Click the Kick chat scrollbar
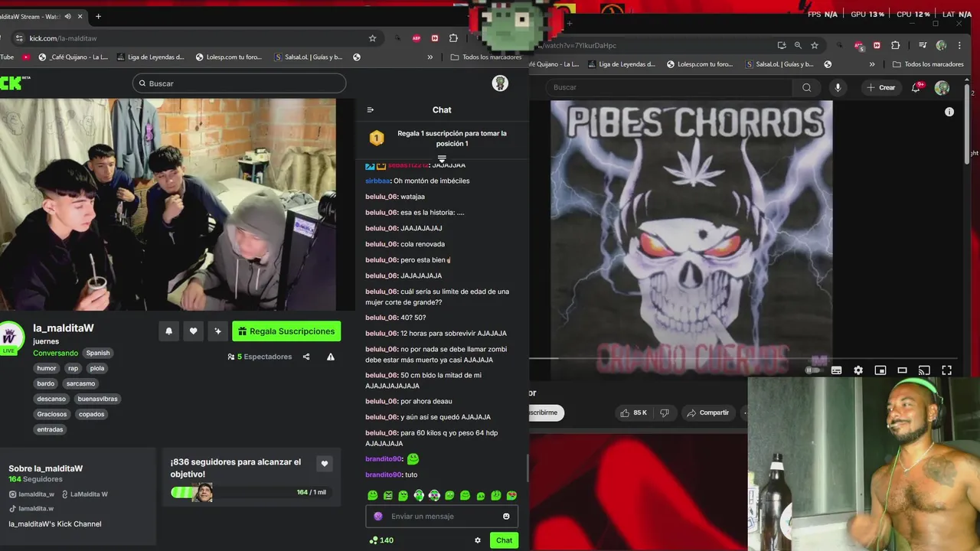This screenshot has width=980, height=551. (527, 469)
